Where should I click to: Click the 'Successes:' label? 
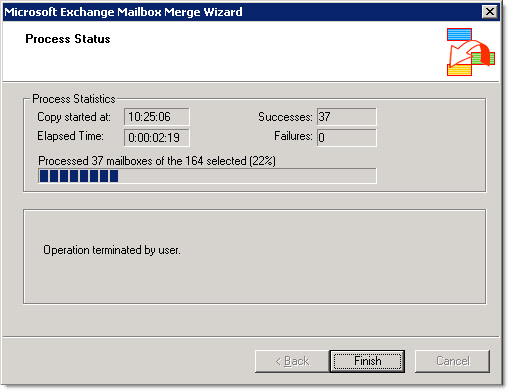(285, 117)
